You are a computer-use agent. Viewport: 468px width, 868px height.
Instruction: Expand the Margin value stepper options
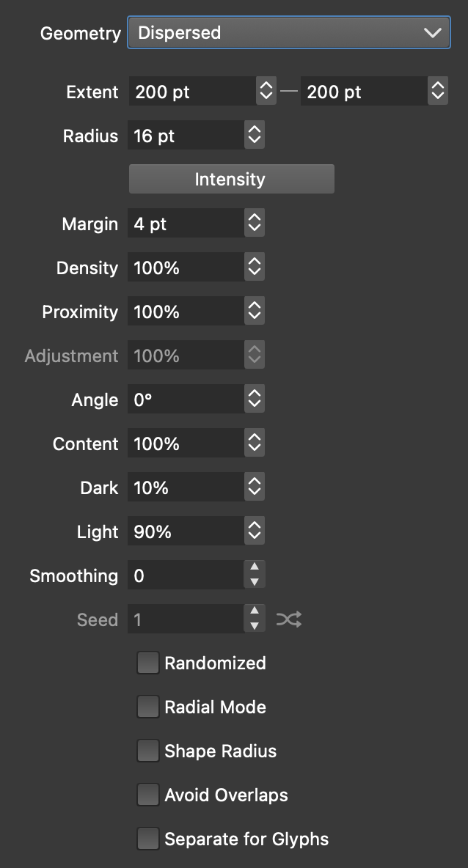[x=255, y=224]
